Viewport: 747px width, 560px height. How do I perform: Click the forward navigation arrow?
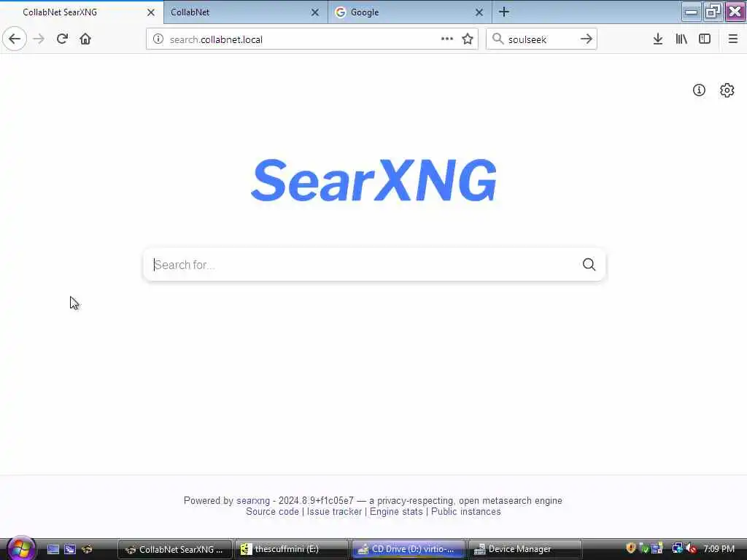39,39
